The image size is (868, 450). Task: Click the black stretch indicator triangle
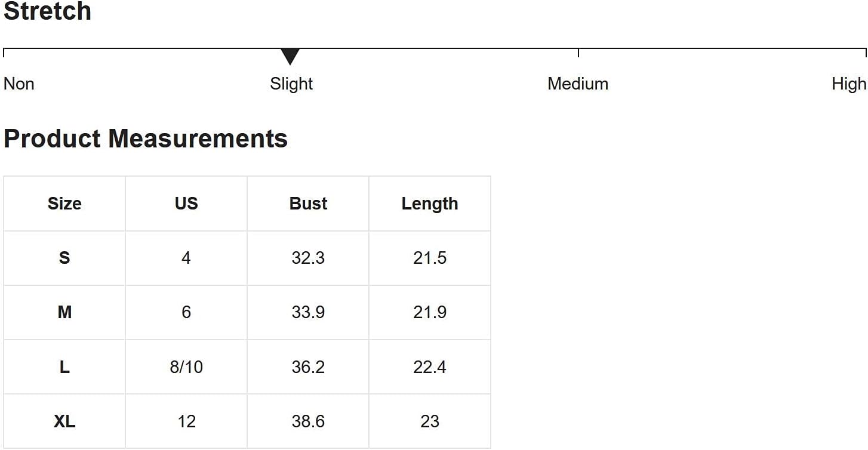click(290, 56)
